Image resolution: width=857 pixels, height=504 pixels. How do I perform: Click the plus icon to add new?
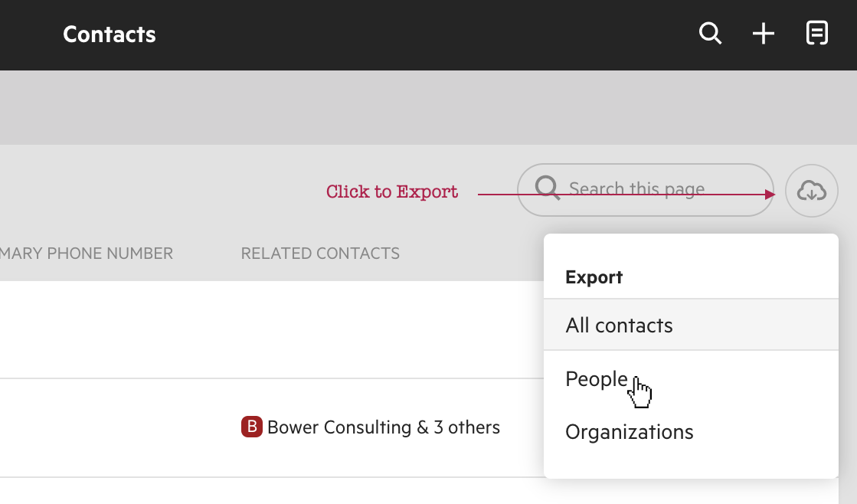pos(764,34)
